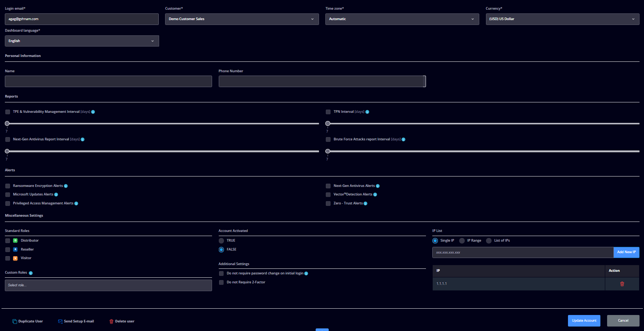Open the Custom Roles Select role dropdown
This screenshot has width=644, height=331.
pyautogui.click(x=108, y=285)
